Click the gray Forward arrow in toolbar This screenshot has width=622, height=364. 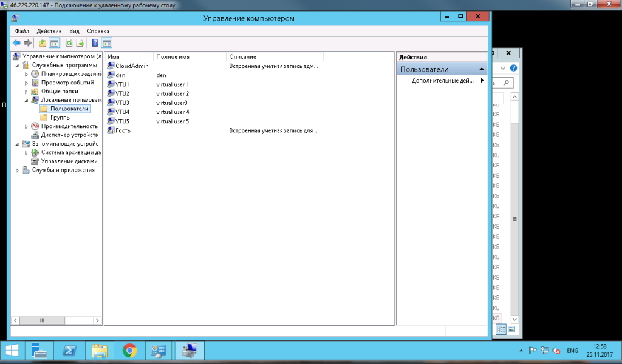point(27,43)
